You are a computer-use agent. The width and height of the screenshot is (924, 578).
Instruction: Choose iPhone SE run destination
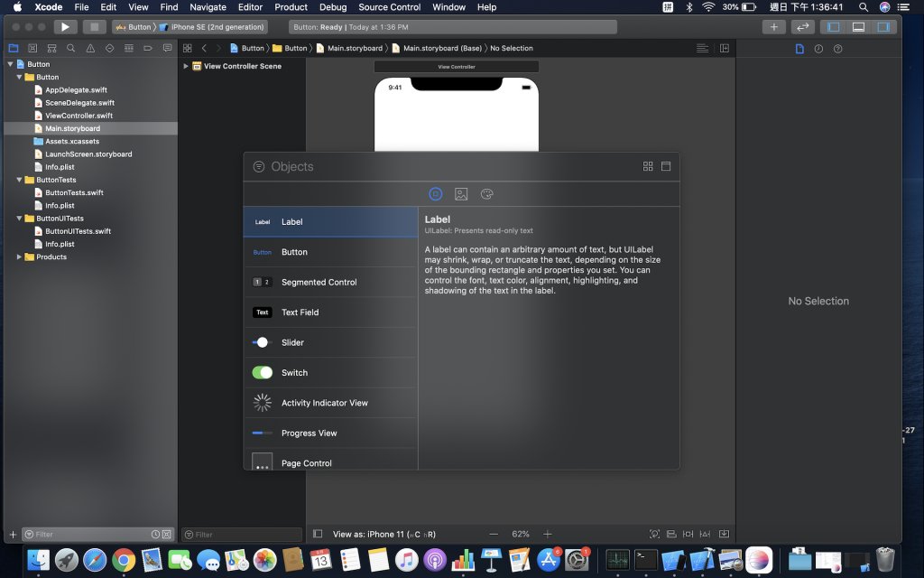(x=211, y=27)
